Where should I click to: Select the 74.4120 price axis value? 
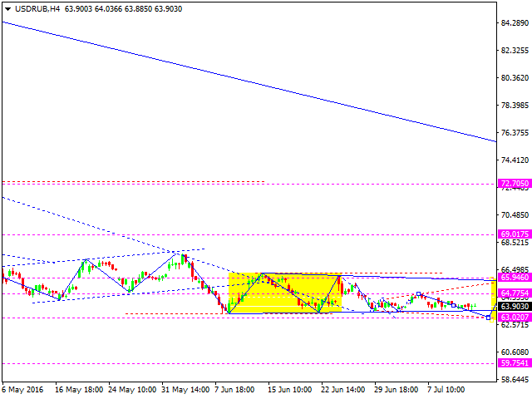515,160
